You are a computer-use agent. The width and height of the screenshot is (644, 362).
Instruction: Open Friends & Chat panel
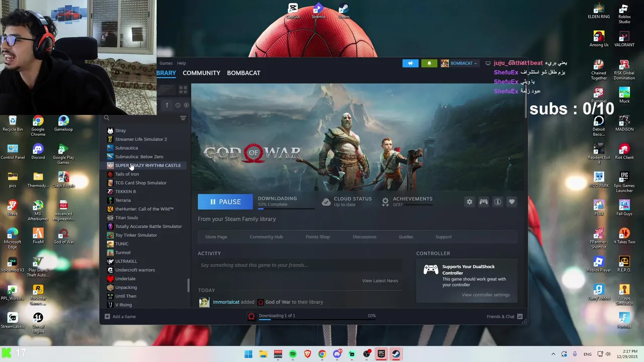click(505, 317)
